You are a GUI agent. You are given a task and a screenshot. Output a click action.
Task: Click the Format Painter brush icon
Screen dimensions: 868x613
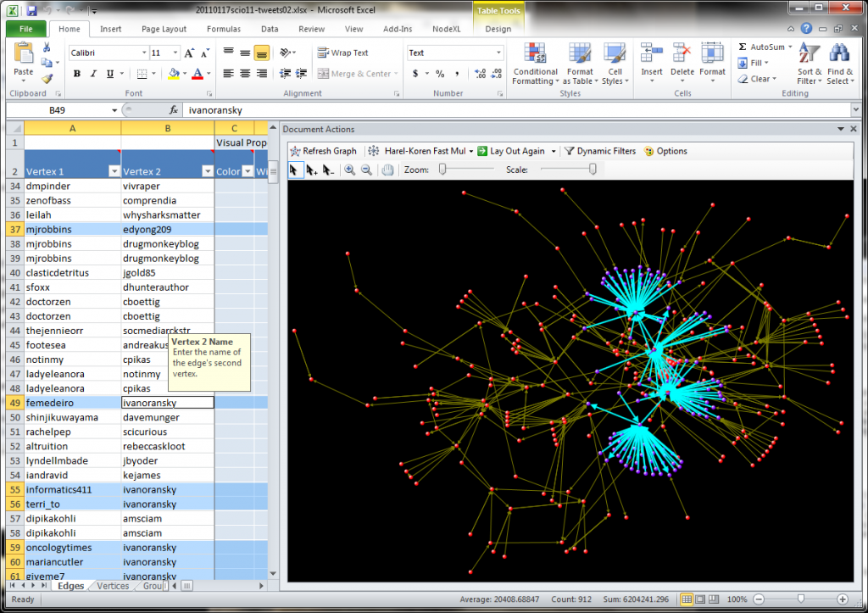47,79
